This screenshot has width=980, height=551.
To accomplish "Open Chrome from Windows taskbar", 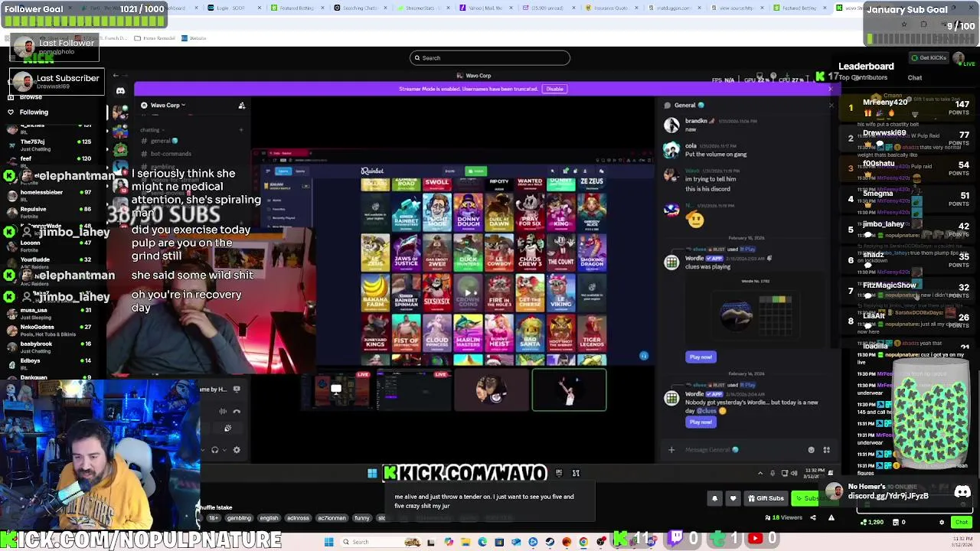I will coord(583,542).
